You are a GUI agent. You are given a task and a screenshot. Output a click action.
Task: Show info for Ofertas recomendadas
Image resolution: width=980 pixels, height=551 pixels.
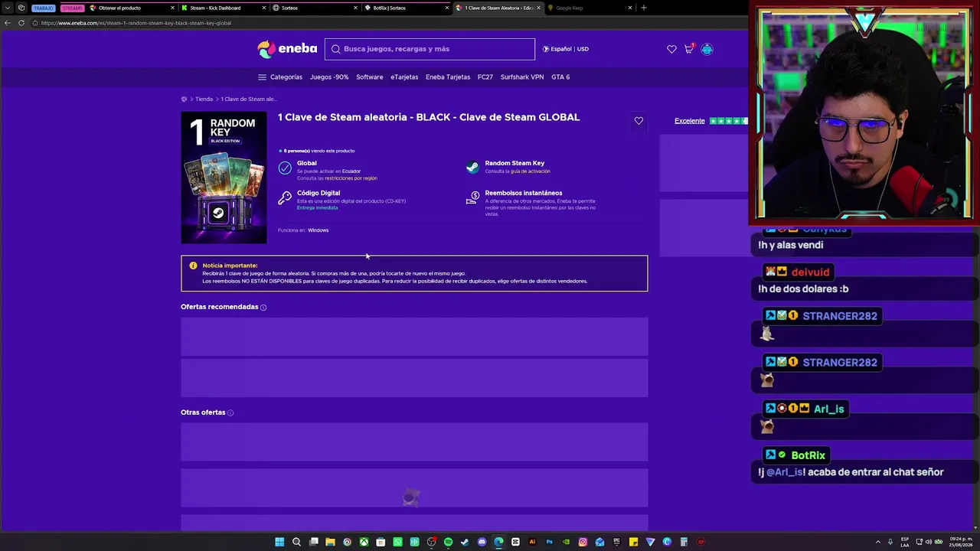tap(263, 308)
